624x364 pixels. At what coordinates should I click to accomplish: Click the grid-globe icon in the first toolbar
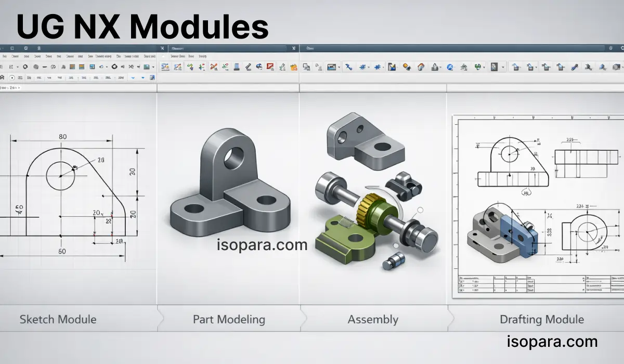point(36,67)
